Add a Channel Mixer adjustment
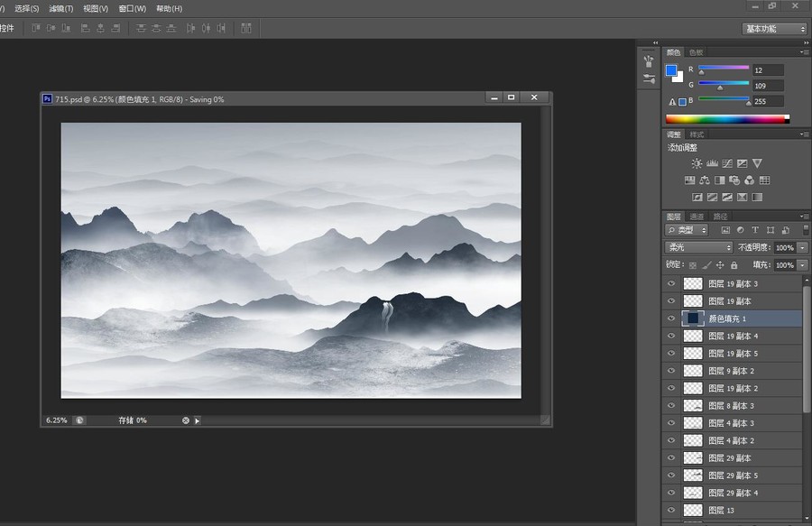812x526 pixels. point(750,180)
